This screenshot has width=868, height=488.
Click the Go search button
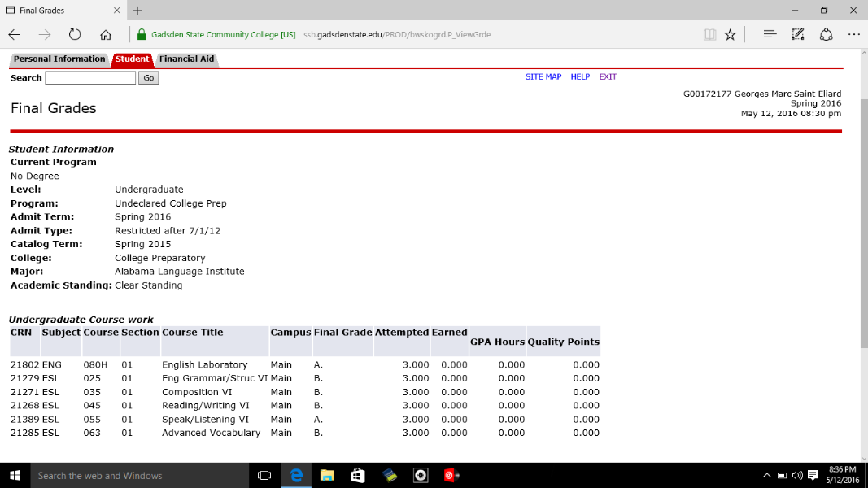148,78
